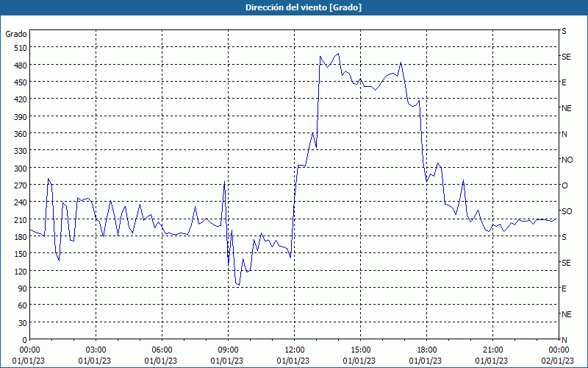Click the 01/01/23 date beneath 12:00
The image size is (588, 368).
[293, 361]
